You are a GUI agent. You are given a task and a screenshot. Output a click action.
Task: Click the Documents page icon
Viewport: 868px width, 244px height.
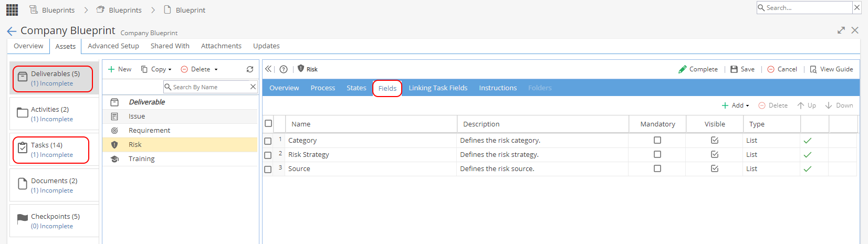coord(23,184)
